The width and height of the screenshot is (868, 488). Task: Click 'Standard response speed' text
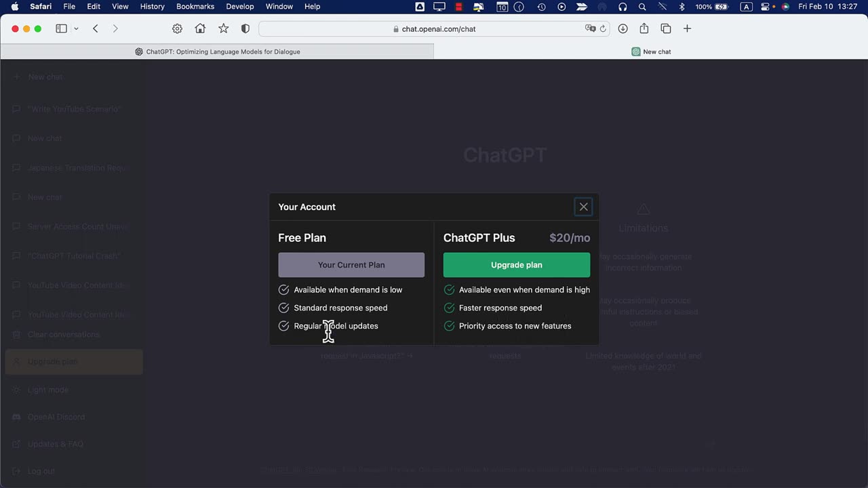click(x=340, y=308)
